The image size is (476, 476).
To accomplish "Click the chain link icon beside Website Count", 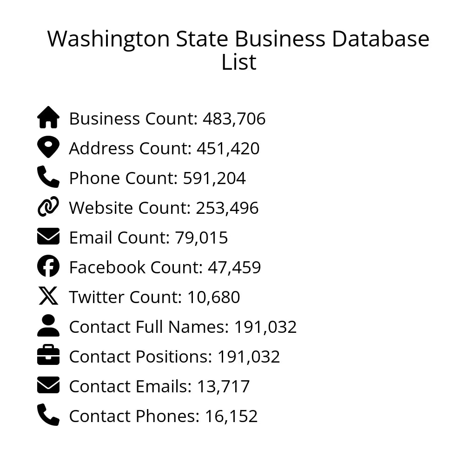I will coord(48,207).
